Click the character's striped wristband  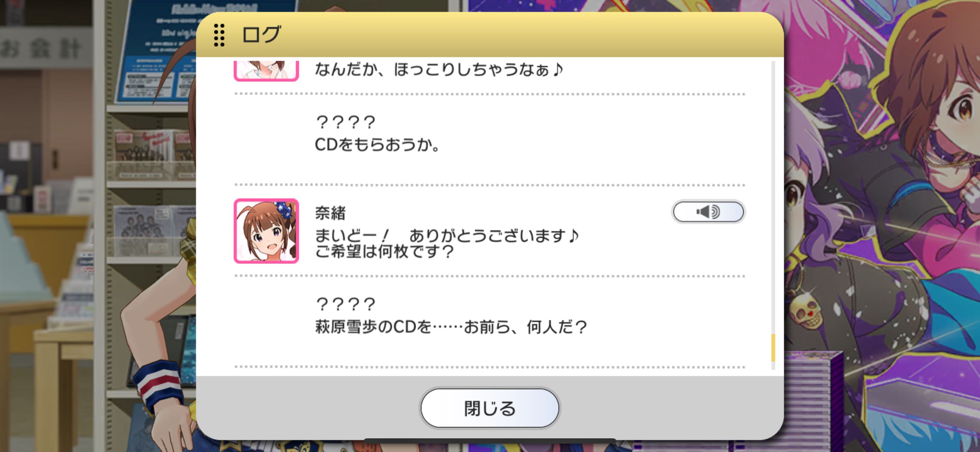159,385
